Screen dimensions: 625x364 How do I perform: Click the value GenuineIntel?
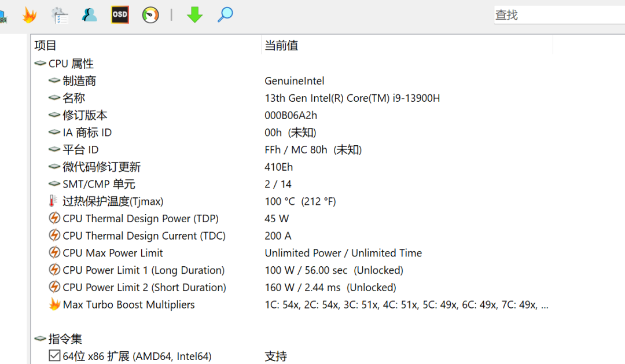(294, 81)
